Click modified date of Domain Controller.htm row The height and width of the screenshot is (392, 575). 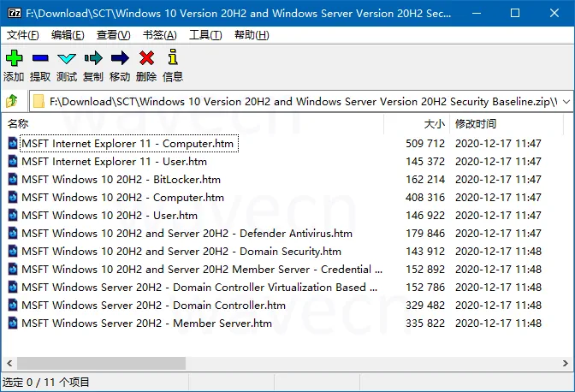click(x=498, y=305)
